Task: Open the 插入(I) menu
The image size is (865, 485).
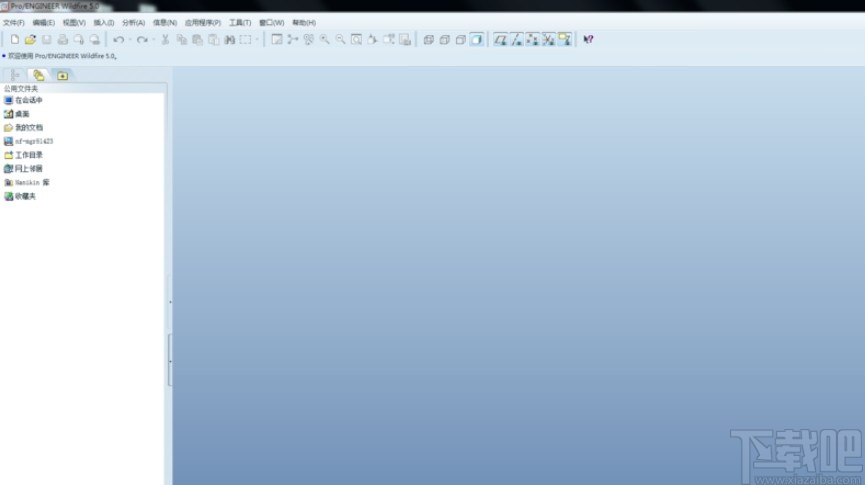Action: [x=104, y=23]
